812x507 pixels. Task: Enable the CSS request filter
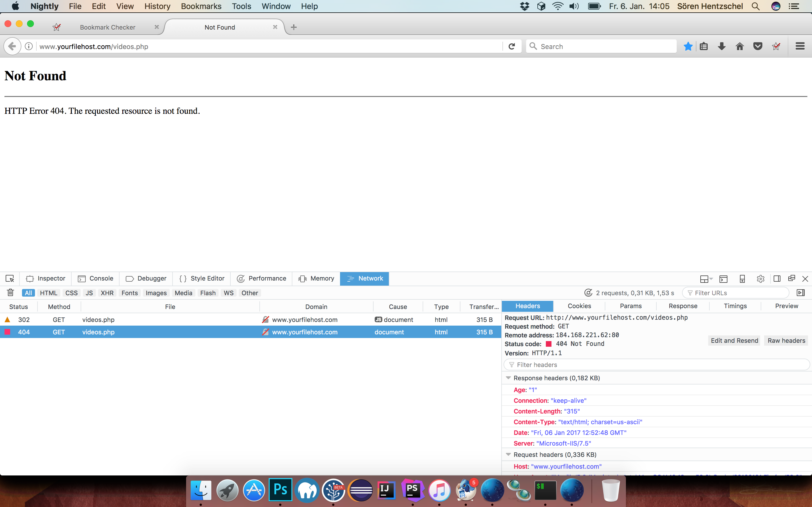(71, 293)
